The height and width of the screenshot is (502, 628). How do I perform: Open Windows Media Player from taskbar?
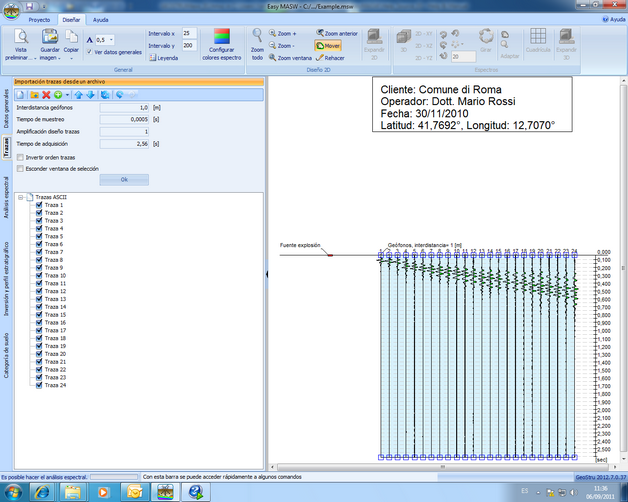(103, 492)
